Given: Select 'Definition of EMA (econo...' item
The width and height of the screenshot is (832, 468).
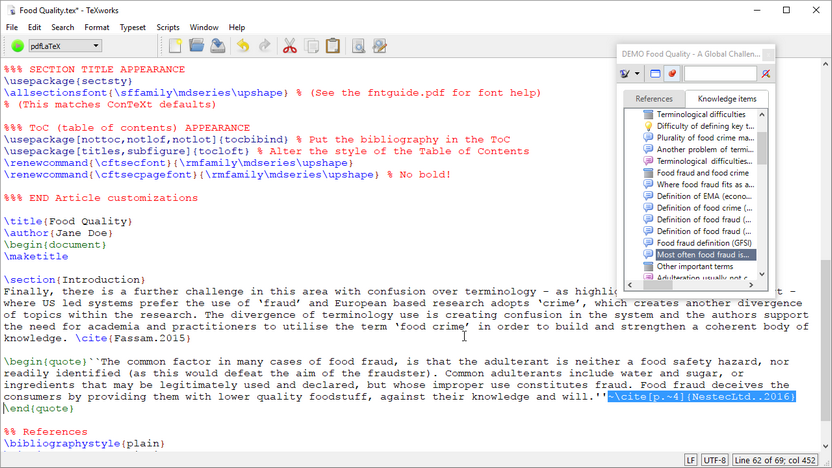Looking at the screenshot, I should point(704,196).
